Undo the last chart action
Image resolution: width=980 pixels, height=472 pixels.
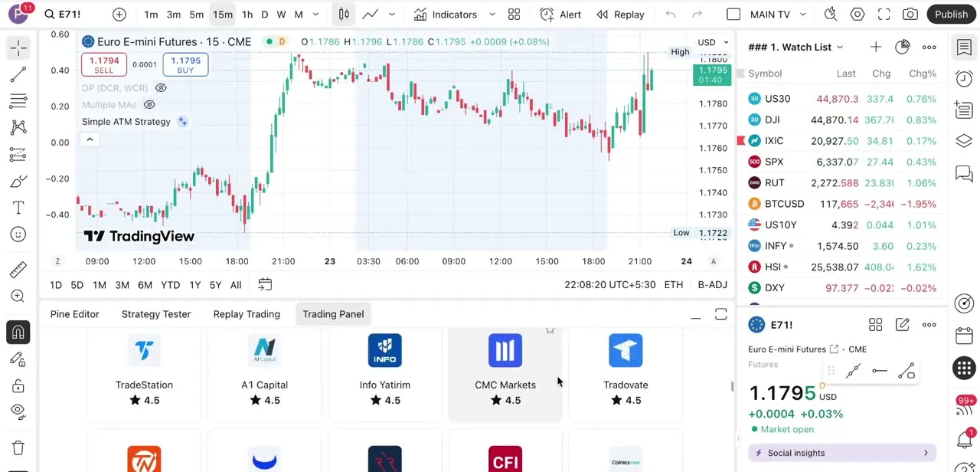[671, 15]
